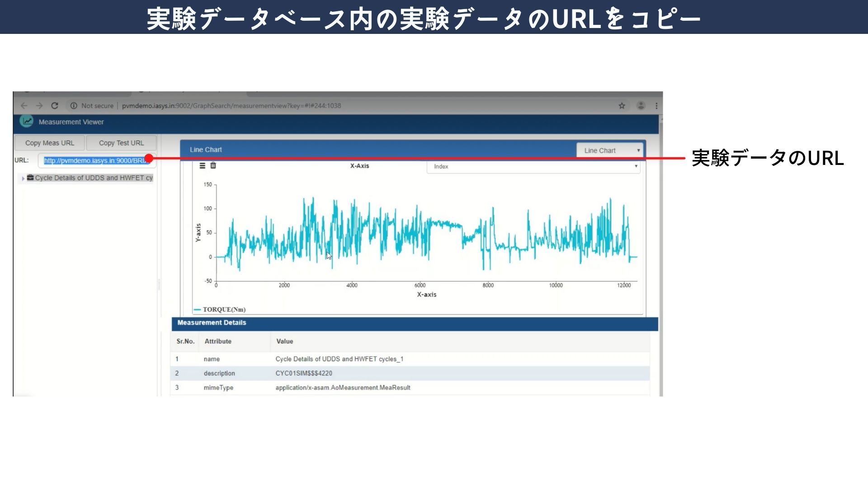Click the Copy Test URL button
This screenshot has height=488, width=868.
tap(121, 143)
